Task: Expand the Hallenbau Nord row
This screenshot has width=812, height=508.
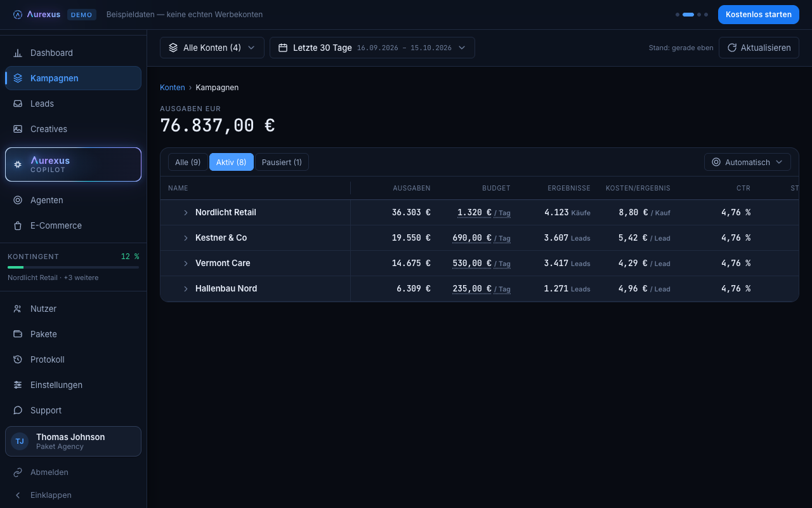Action: tap(186, 289)
